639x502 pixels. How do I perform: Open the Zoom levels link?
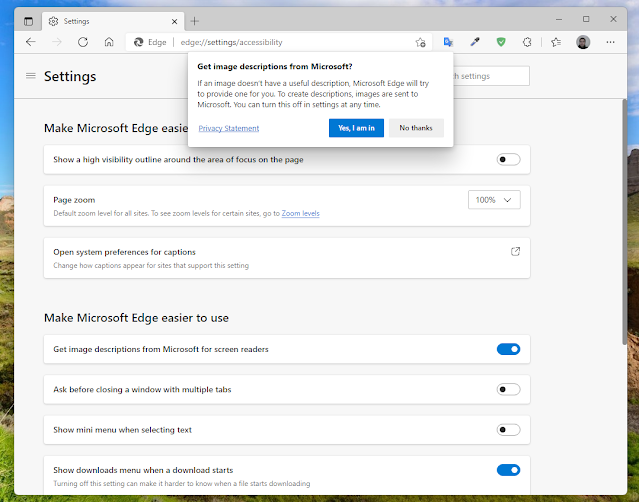pyautogui.click(x=300, y=214)
